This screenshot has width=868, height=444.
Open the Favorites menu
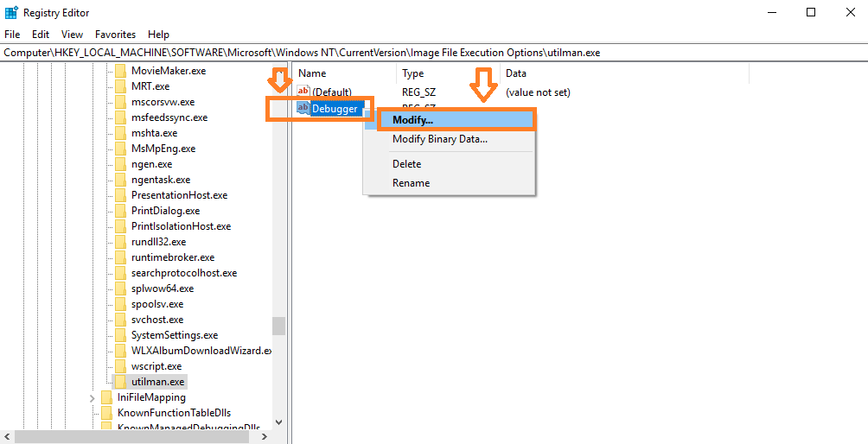tap(115, 35)
